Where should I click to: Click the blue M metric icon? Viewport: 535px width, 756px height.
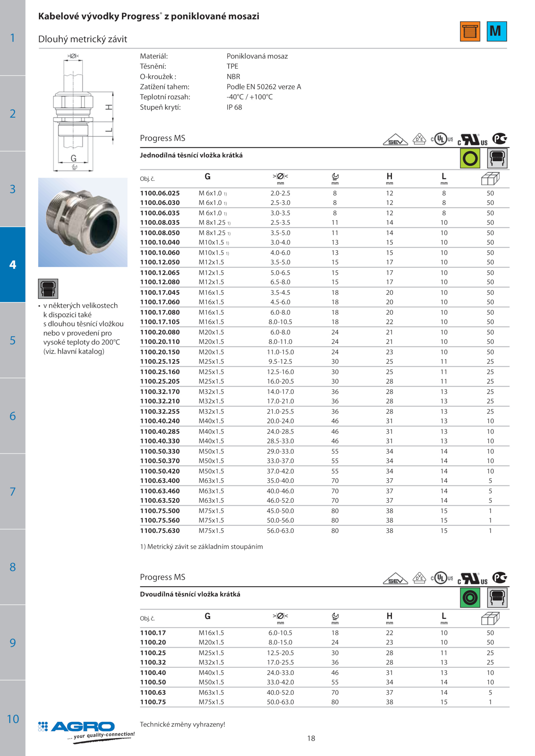[497, 31]
